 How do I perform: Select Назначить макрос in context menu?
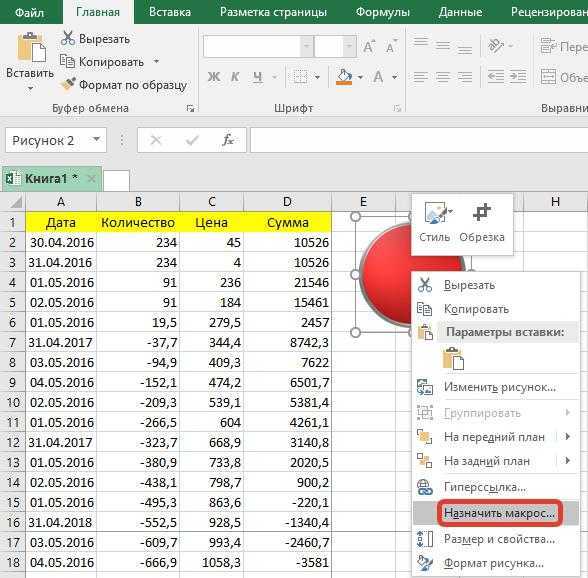click(499, 513)
